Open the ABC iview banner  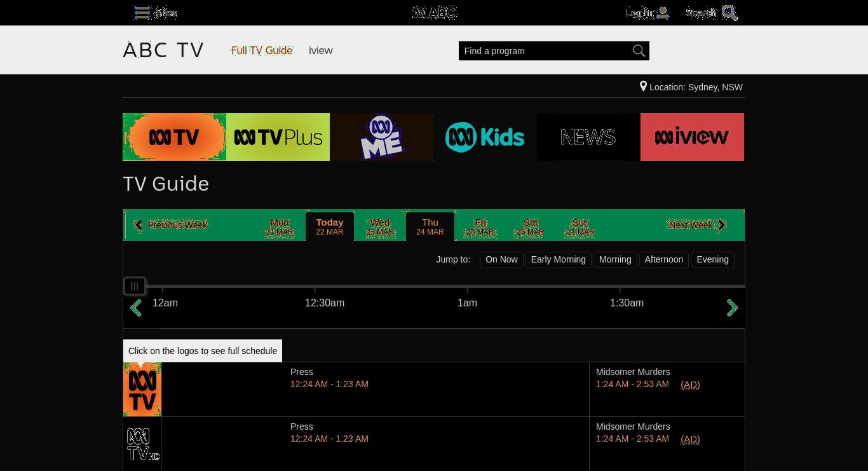tap(692, 137)
